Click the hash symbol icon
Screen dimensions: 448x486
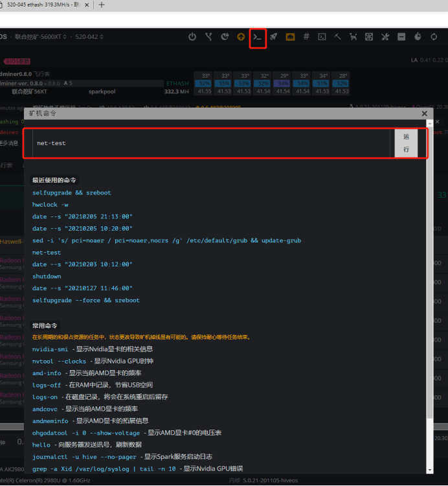[x=306, y=37]
